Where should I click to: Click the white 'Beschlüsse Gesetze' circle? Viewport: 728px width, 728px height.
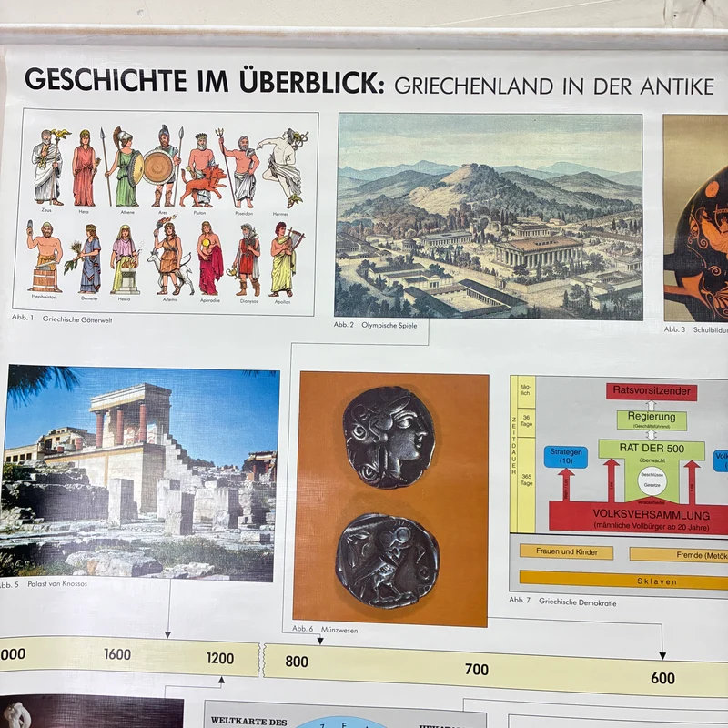pyautogui.click(x=652, y=480)
